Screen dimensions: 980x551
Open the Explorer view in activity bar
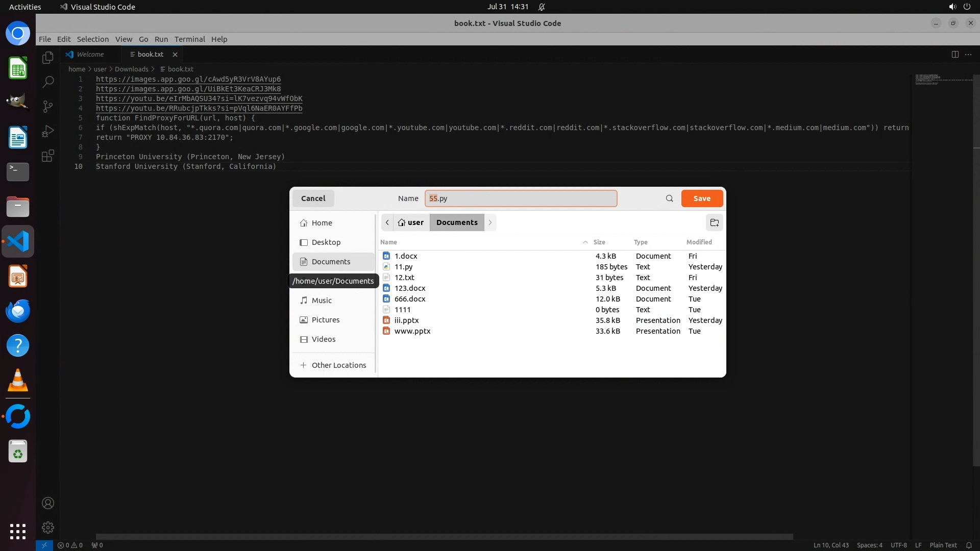tap(48, 58)
